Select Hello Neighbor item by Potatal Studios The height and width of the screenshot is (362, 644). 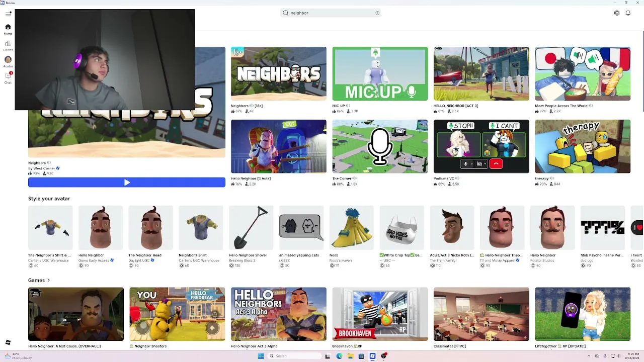tap(552, 228)
